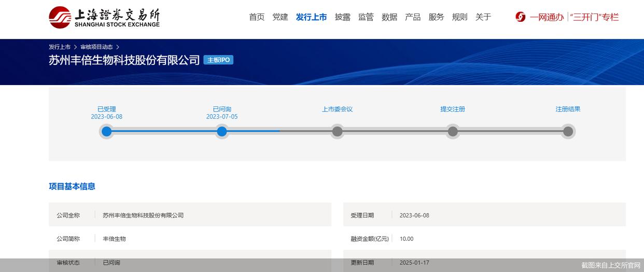The width and height of the screenshot is (644, 272).
Task: Click the 上市委会议 timeline node circle
Action: point(338,131)
